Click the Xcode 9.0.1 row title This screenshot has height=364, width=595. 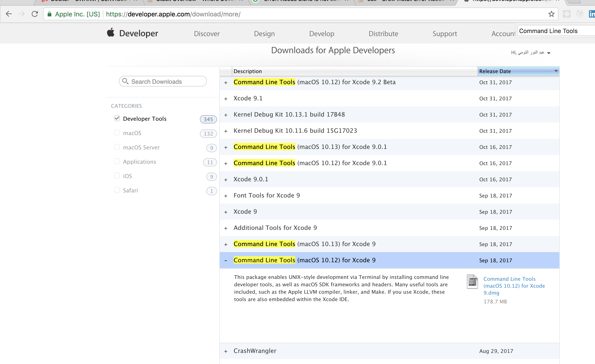pos(251,179)
